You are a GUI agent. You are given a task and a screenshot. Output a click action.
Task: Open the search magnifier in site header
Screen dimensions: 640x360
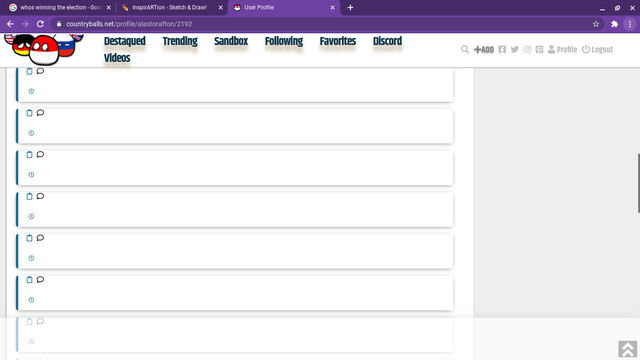[x=464, y=49]
